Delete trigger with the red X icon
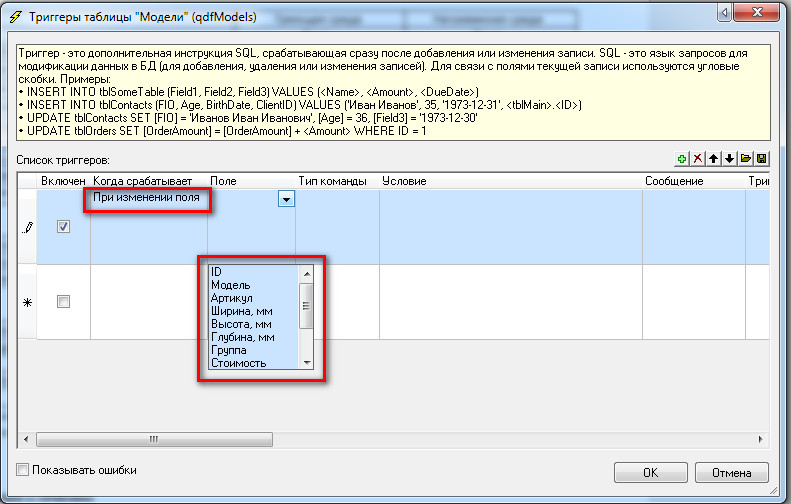The height and width of the screenshot is (504, 791). click(698, 160)
